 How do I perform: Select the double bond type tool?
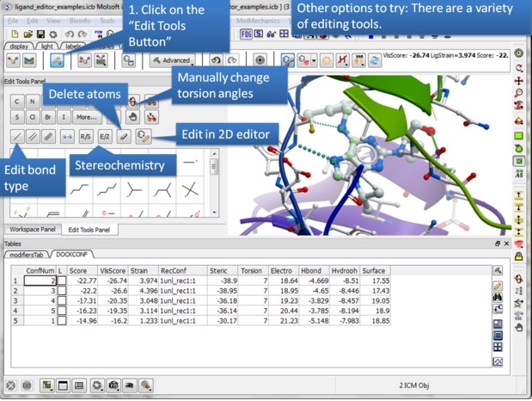(33, 136)
